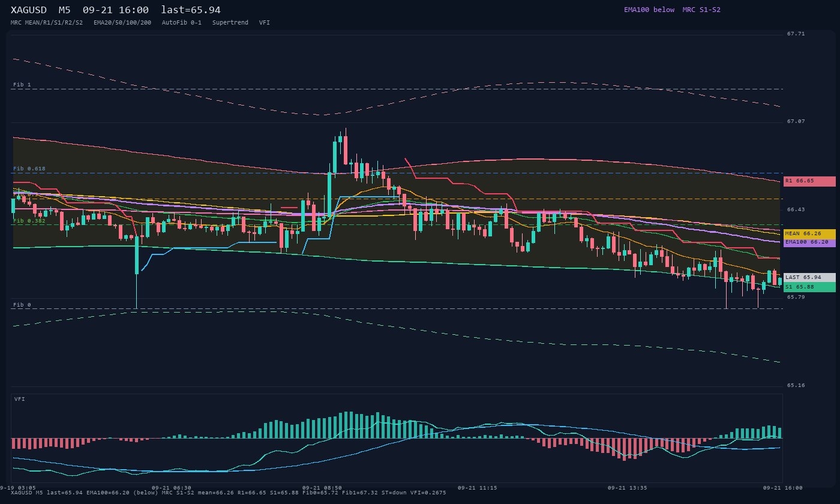Viewport: 840px width, 504px height.
Task: Click the 'Fib 0.382' level label
Action: point(29,221)
